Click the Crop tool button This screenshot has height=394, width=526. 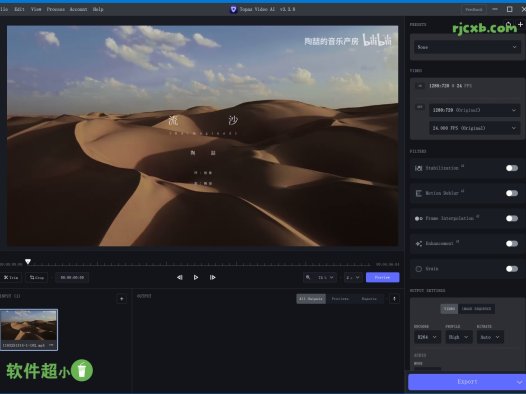pos(37,278)
